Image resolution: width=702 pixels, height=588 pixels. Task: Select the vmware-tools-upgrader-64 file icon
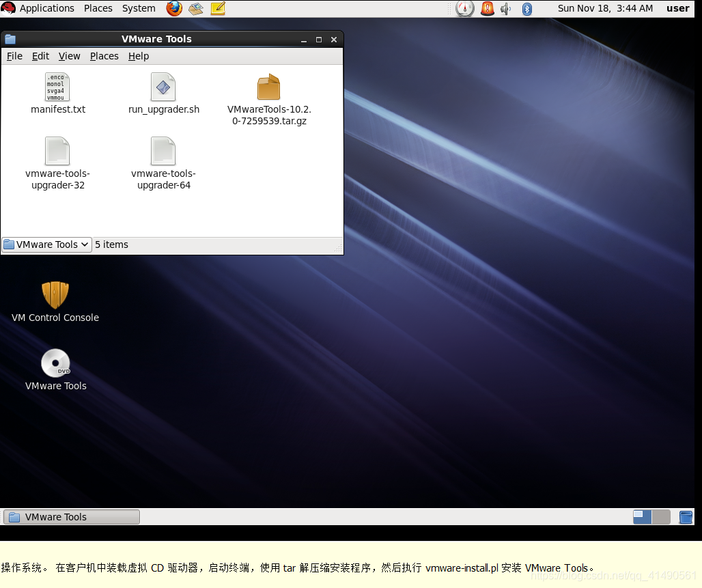coord(163,151)
